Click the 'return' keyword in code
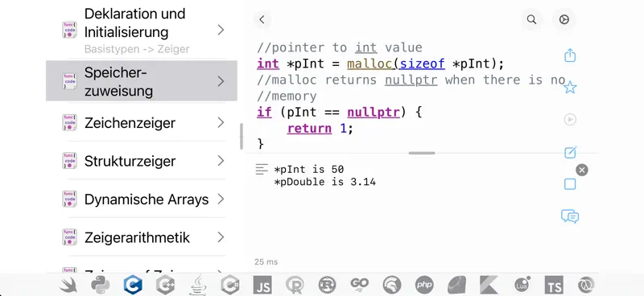 (x=309, y=129)
